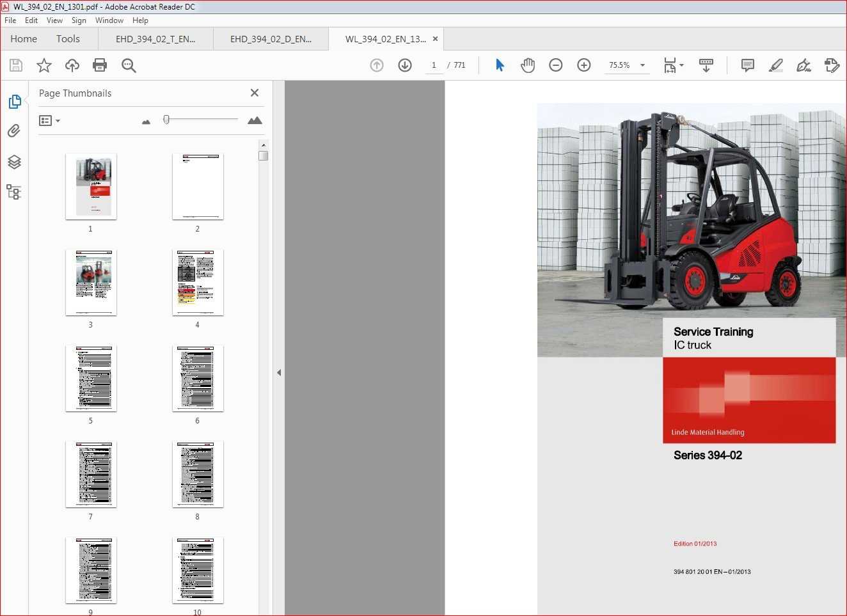Zoom in with plus icon
Image resolution: width=847 pixels, height=616 pixels.
tap(584, 65)
